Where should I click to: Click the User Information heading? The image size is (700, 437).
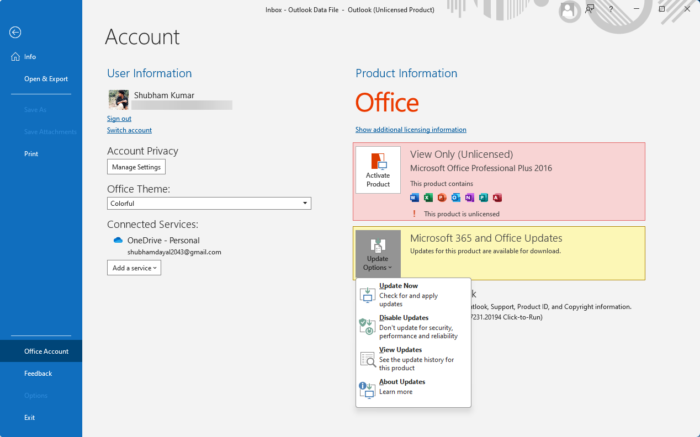[x=149, y=73]
